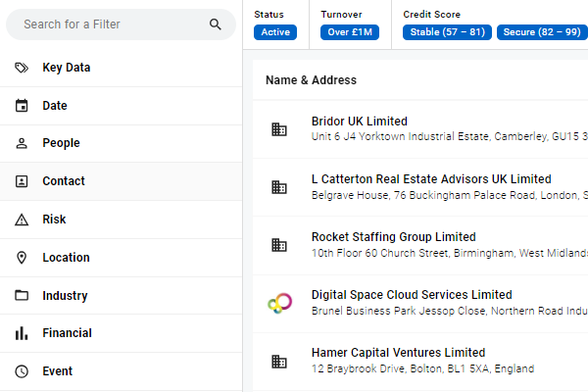Viewport: 588px width, 392px height.
Task: Click the Stable (57 – 81) credit chip
Action: [447, 32]
